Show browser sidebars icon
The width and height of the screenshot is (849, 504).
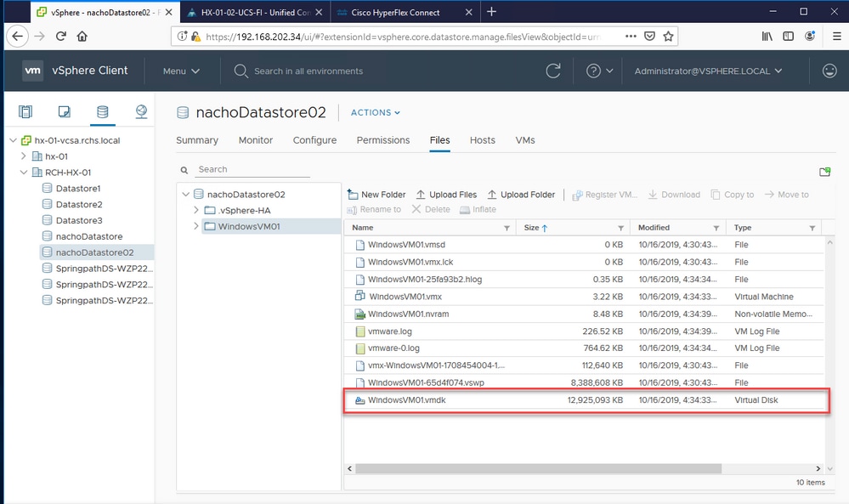click(x=789, y=37)
